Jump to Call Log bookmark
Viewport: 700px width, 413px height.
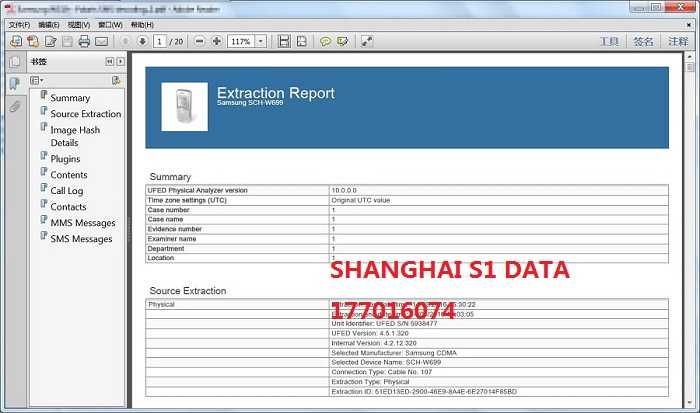tap(67, 191)
